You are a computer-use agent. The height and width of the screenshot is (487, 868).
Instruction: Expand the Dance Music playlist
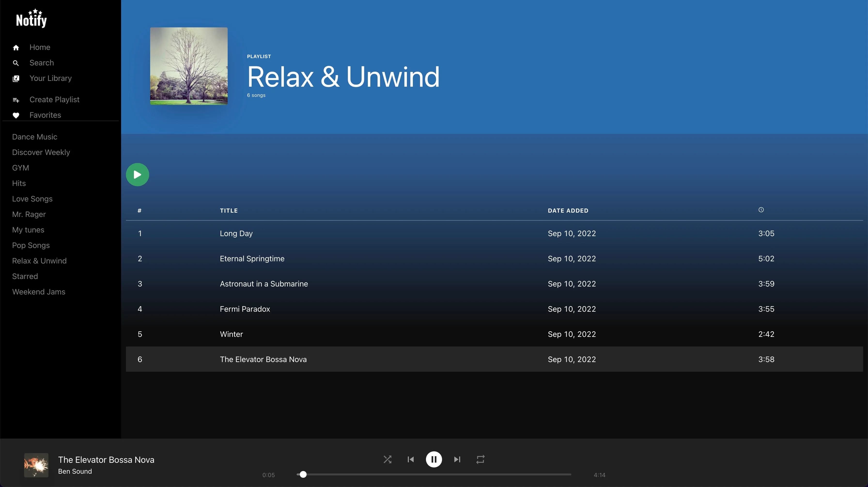coord(34,137)
